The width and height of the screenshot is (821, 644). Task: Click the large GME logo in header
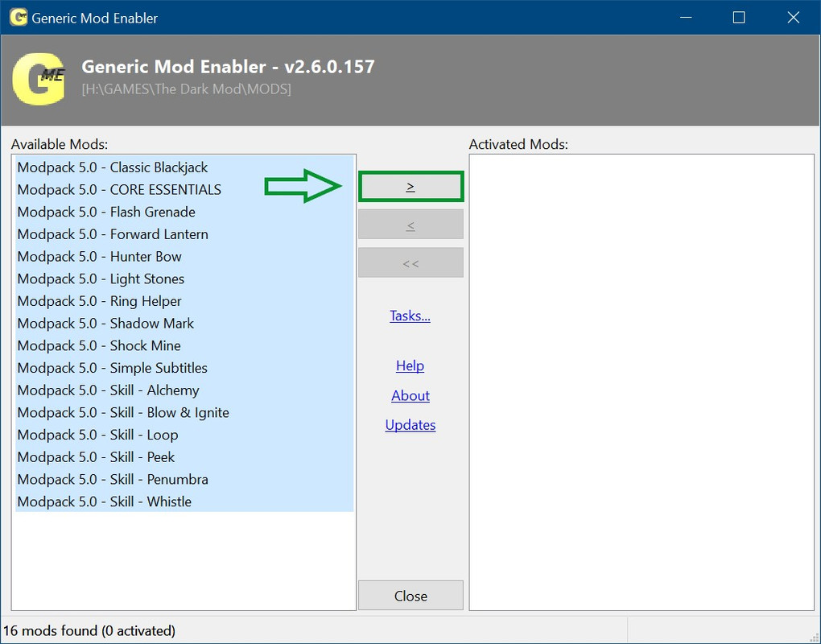point(39,79)
